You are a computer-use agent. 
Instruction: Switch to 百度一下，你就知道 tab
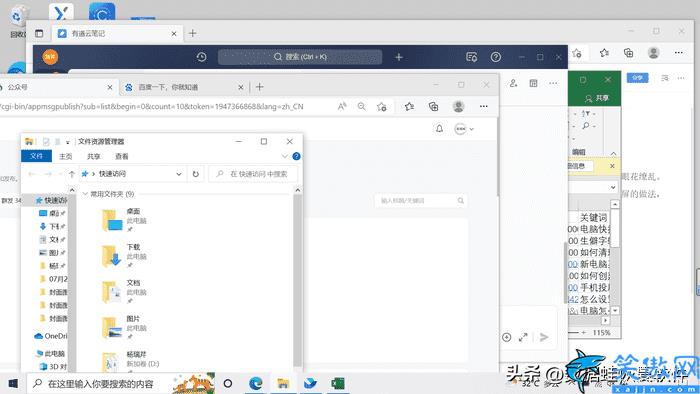[x=183, y=87]
